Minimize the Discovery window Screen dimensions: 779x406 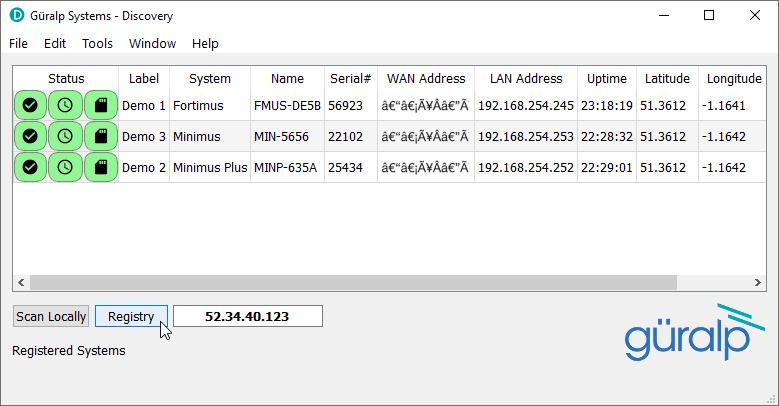[x=664, y=15]
